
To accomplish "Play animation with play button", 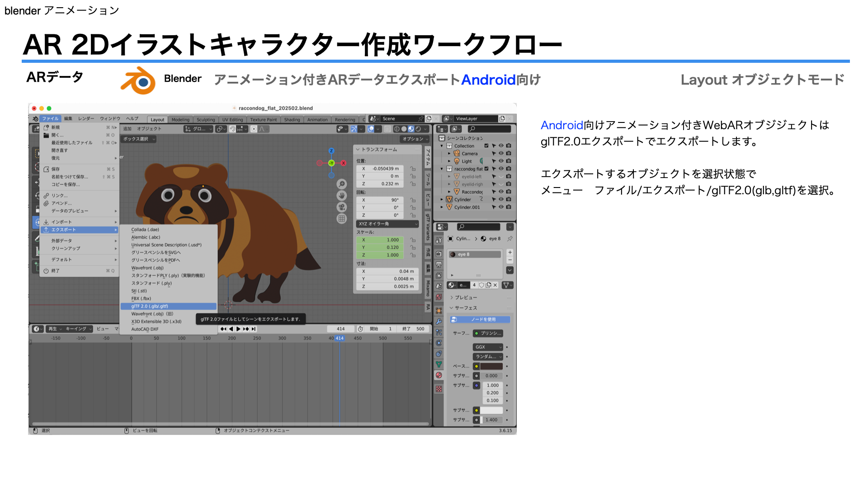I will 238,329.
